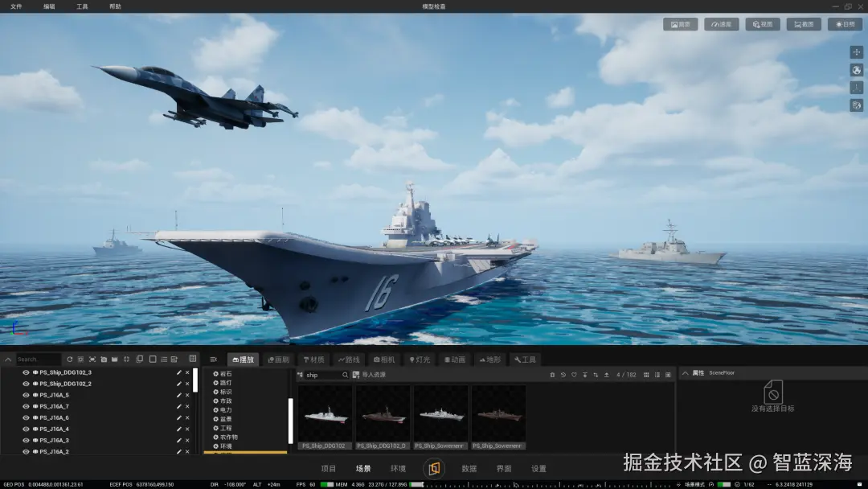Hide PS_Ship_DDG102_3 with eye icon

point(26,372)
